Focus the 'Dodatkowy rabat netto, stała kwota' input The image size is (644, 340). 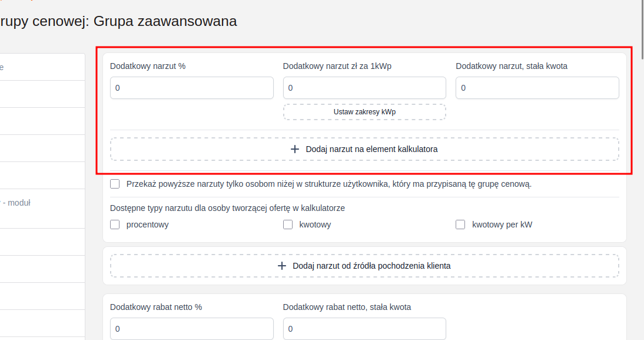(x=364, y=329)
